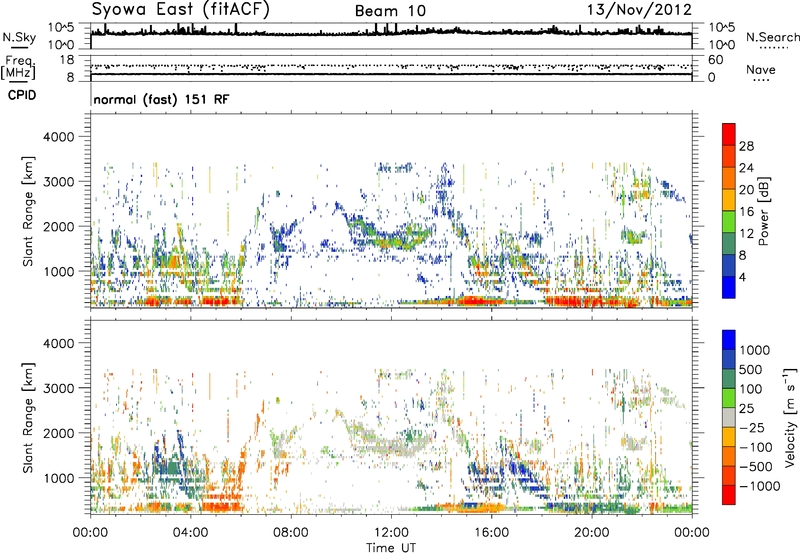
Task: Click the 'N.Search' legend label
Action: [772, 37]
